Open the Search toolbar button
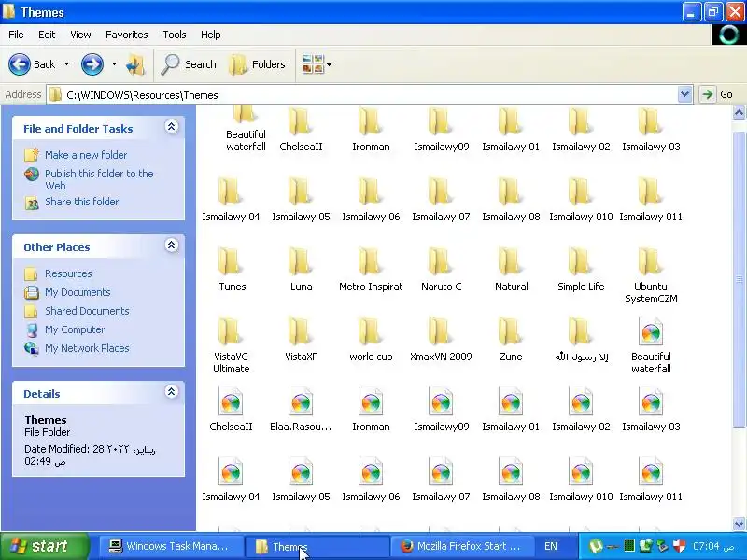747x560 pixels. point(189,64)
